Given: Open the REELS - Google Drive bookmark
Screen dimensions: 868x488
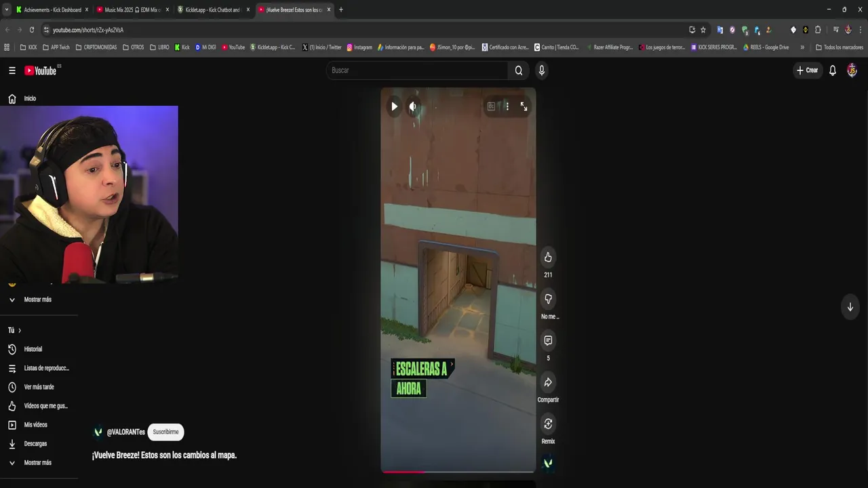Looking at the screenshot, I should tap(766, 47).
